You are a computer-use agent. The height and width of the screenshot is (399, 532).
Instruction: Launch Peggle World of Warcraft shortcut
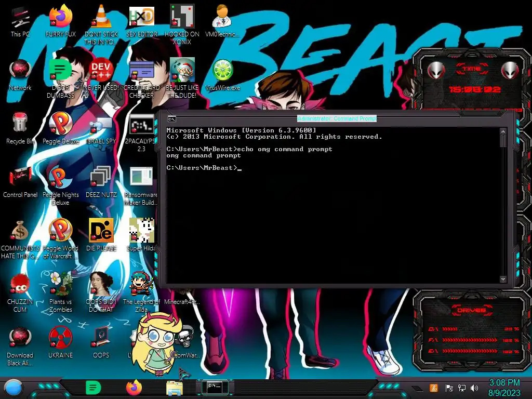[60, 239]
